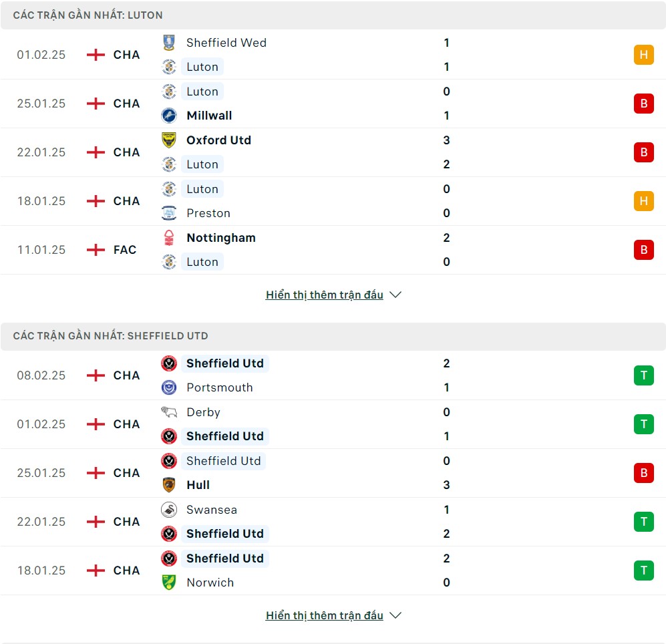Screen dimensions: 666x644
Task: Click the orange H badge for Sheffield Wed match
Action: click(643, 55)
